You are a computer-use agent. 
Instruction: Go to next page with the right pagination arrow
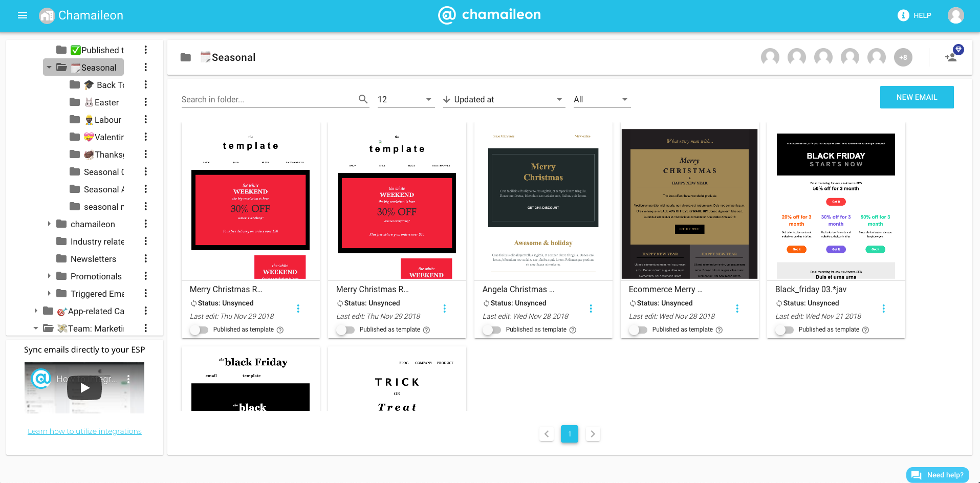[x=593, y=433]
